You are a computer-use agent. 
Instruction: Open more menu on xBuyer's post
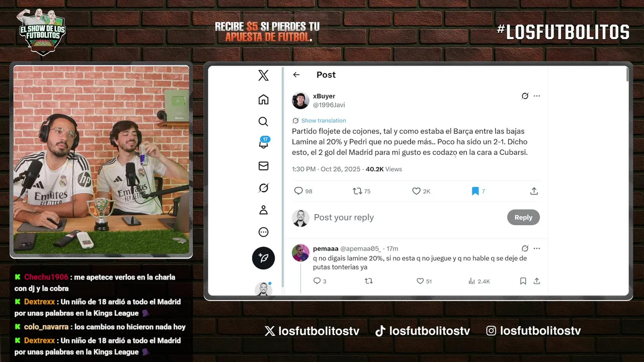tap(537, 96)
